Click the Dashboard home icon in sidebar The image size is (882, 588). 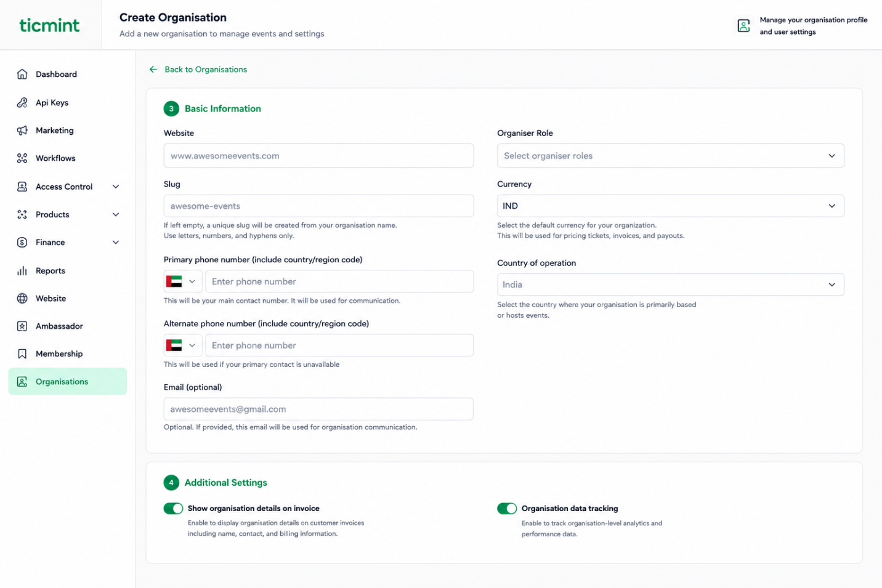22,74
